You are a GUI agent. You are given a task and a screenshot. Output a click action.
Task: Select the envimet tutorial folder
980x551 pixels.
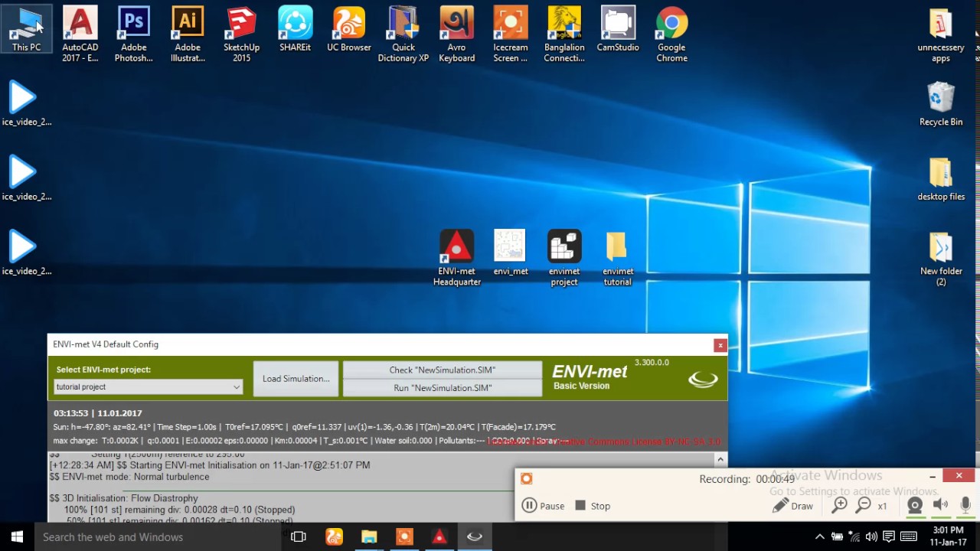pos(618,258)
